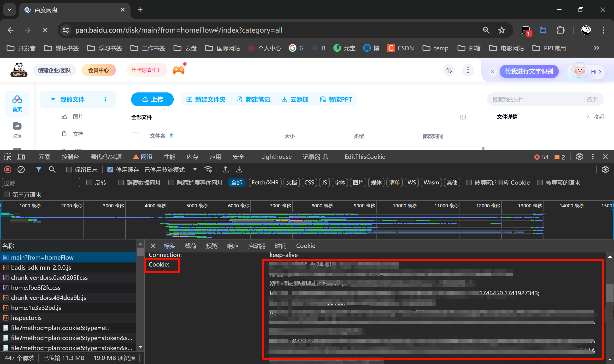Click the 过滤 filter input field

tap(41, 183)
